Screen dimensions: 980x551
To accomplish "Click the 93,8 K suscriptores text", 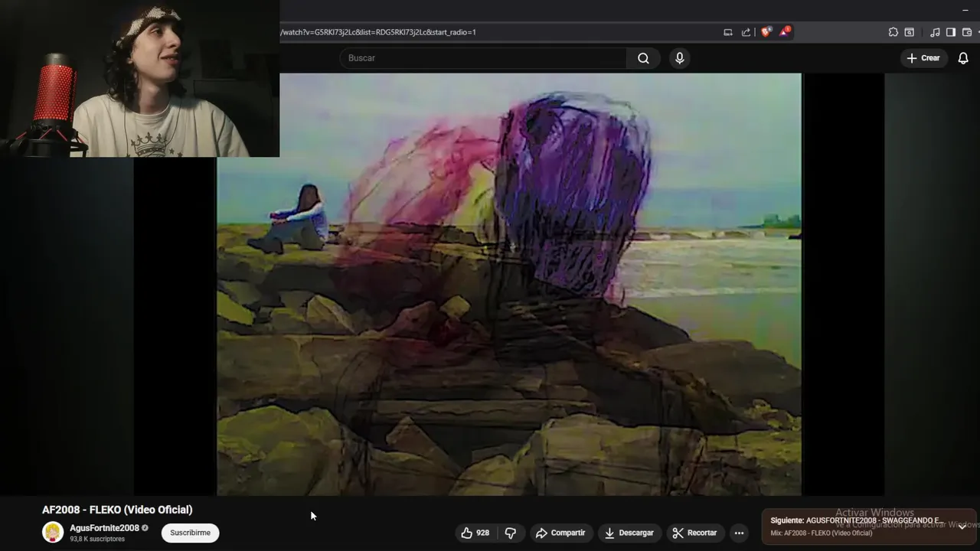I will coord(97,539).
